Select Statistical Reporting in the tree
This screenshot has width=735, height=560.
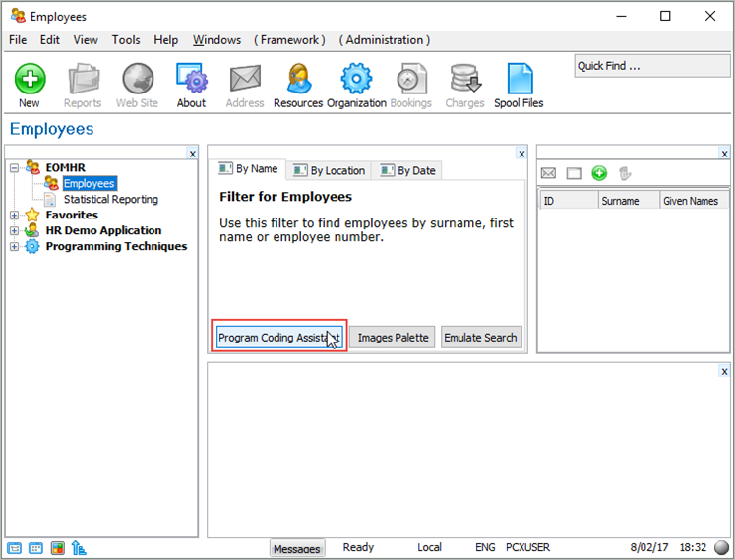click(110, 200)
